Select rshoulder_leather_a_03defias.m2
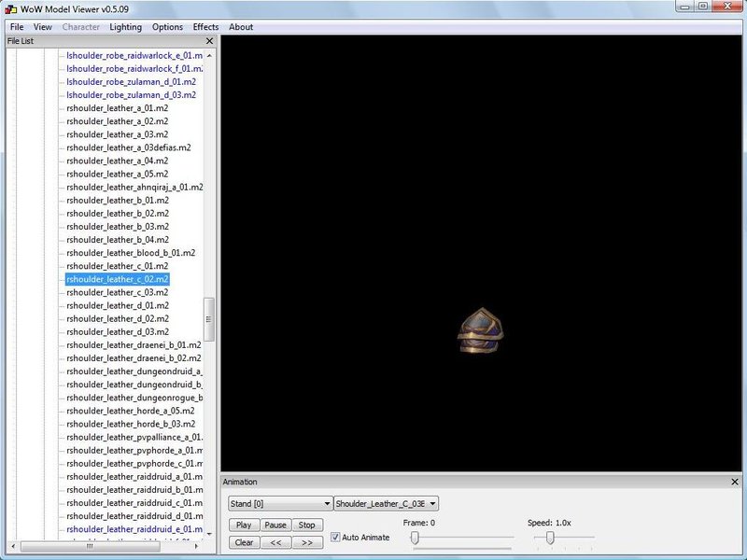Image resolution: width=747 pixels, height=560 pixels. point(129,147)
